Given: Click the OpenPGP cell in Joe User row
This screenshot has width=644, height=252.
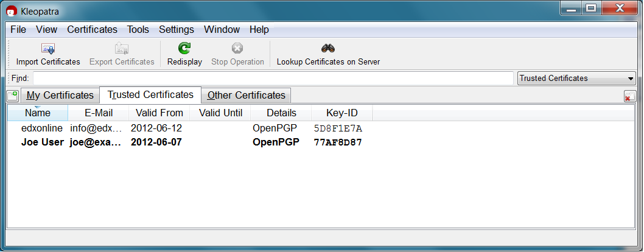Looking at the screenshot, I should coord(276,142).
